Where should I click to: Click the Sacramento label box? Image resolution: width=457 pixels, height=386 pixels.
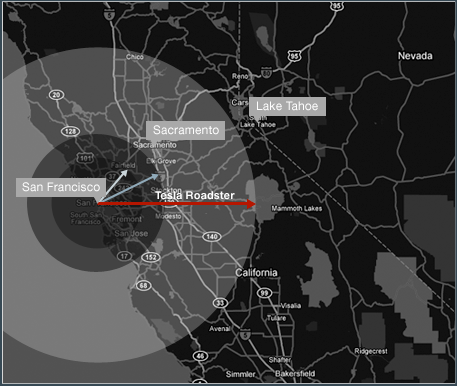coord(186,130)
